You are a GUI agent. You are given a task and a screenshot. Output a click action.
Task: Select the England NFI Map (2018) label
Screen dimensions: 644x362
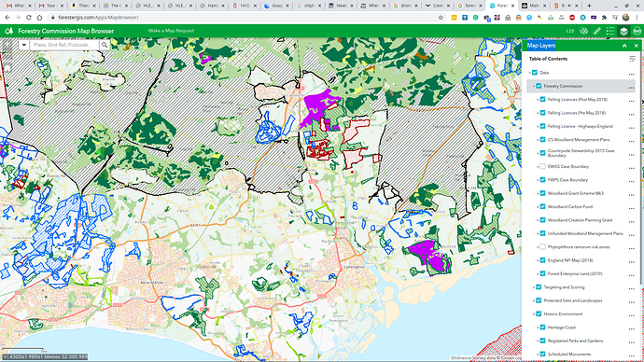click(570, 260)
